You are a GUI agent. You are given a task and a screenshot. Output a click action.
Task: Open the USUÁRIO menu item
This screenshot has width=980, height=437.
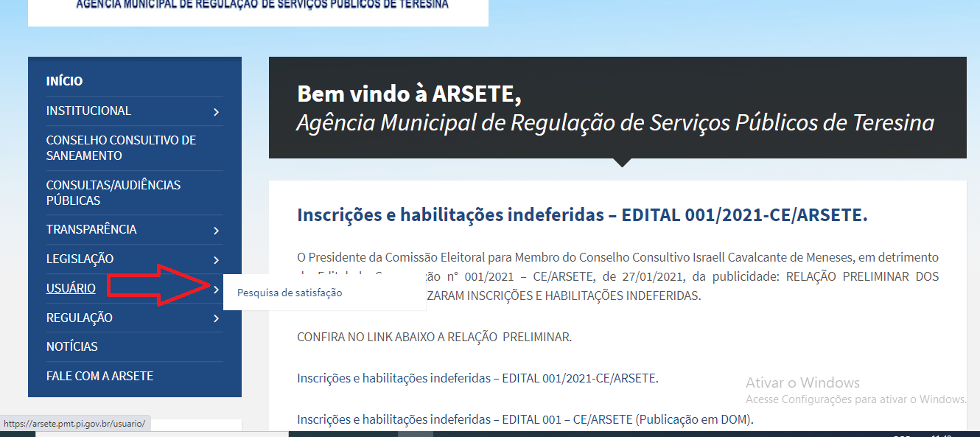tap(71, 288)
